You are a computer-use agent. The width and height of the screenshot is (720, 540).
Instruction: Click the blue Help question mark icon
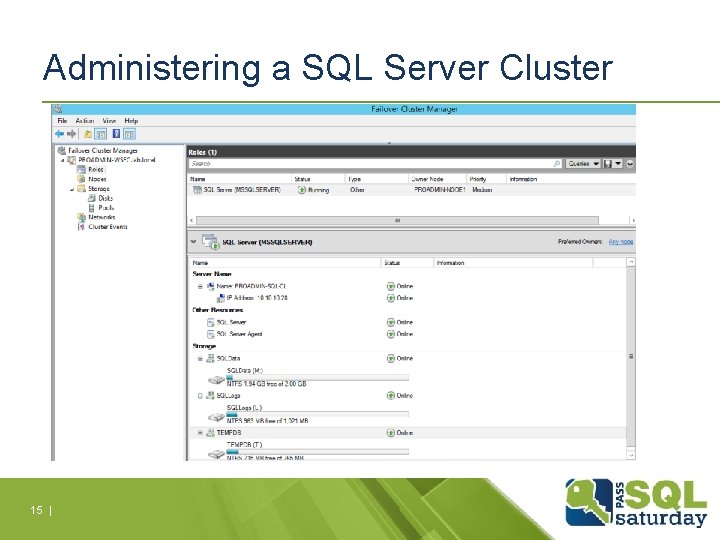116,134
